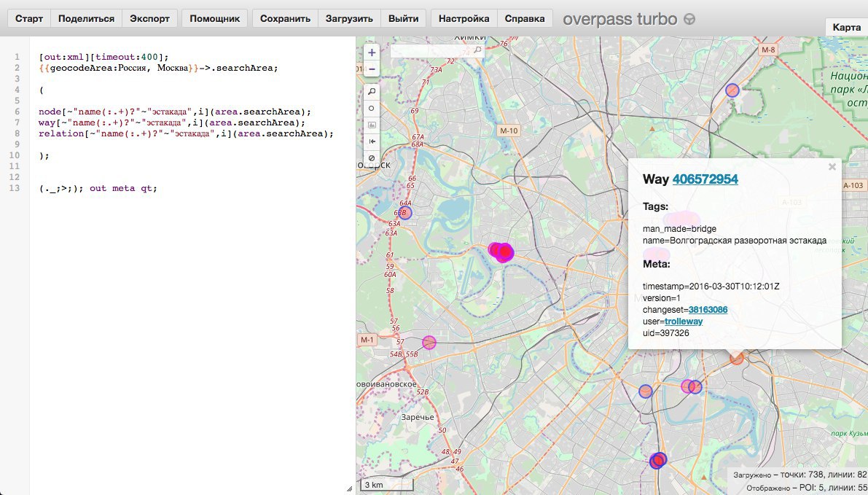Open the Справка help
868x495 pixels.
525,18
